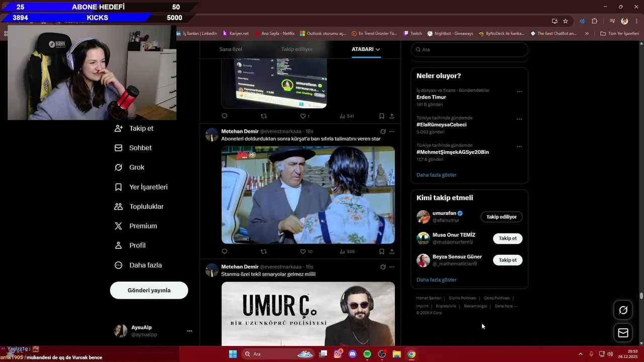
Task: Follow Beyza Sonsuz Güner
Action: tap(507, 260)
